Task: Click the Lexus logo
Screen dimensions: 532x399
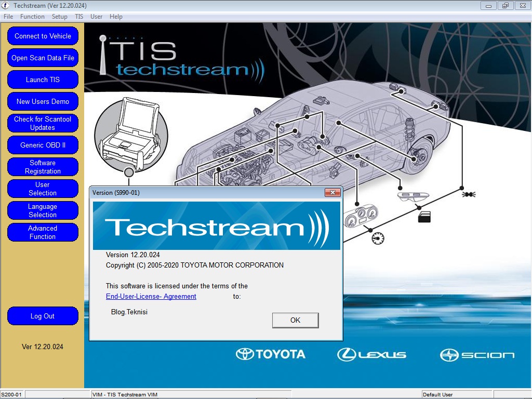Action: (x=371, y=354)
